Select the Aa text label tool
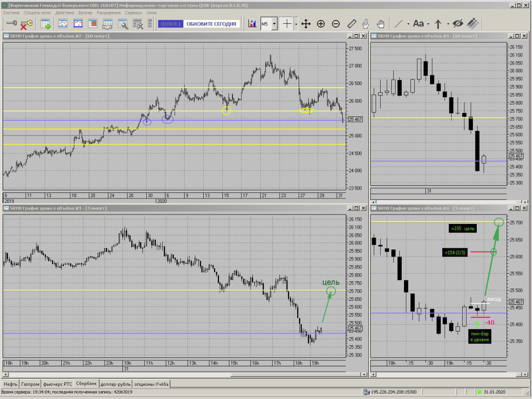Image resolution: width=532 pixels, height=399 pixels. pyautogui.click(x=418, y=24)
